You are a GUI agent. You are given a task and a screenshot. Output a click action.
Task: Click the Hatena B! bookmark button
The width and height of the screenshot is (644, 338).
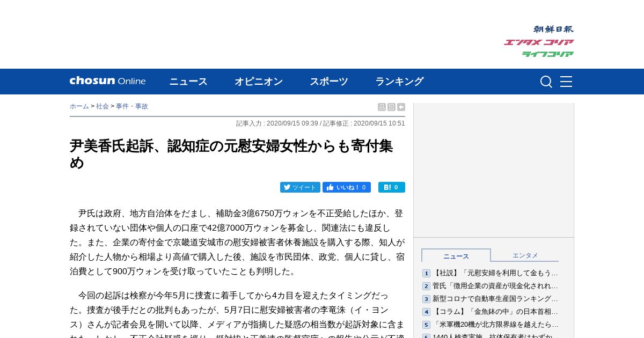pyautogui.click(x=392, y=187)
